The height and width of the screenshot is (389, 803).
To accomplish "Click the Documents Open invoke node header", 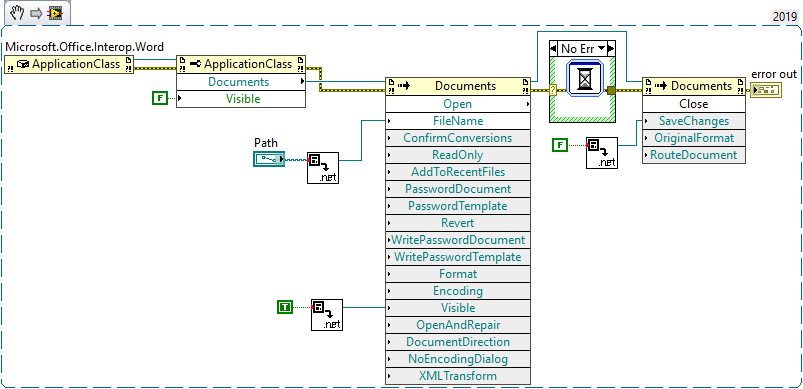I will [458, 86].
